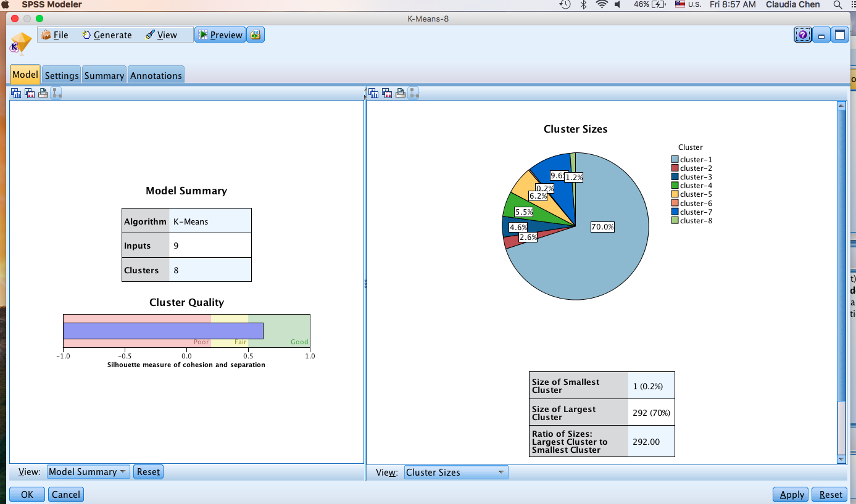
Task: Toggle the left panel's tree layout icon
Action: 56,93
